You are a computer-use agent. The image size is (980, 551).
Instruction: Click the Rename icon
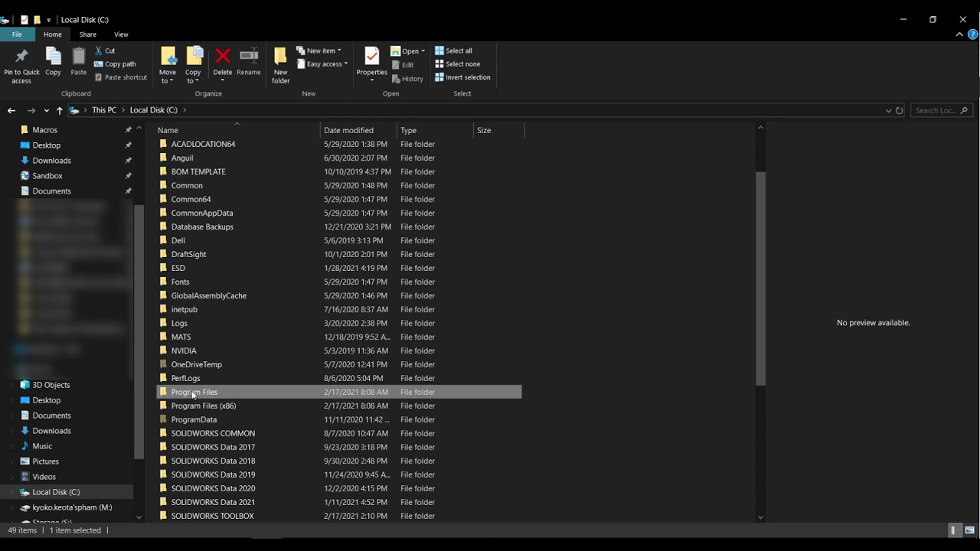pyautogui.click(x=249, y=55)
